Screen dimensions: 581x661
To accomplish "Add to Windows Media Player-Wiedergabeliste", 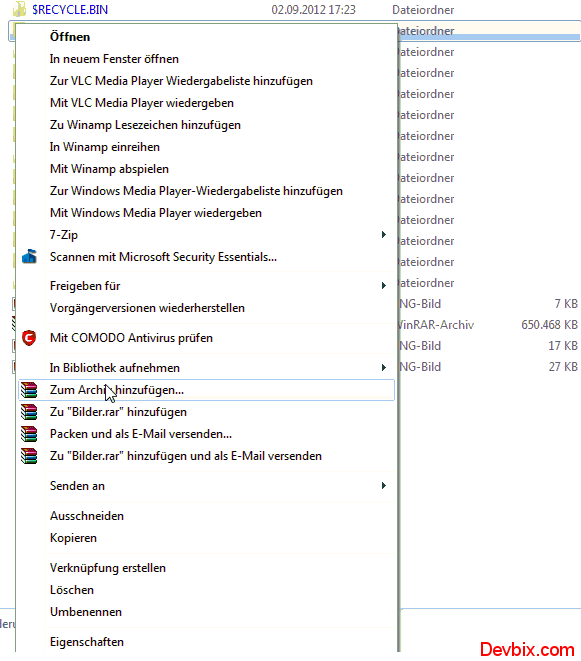I will point(207,191).
